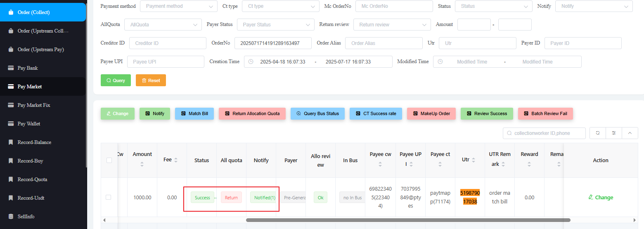Select the checkbox for the 1000.00 order row
The image size is (644, 229).
coord(108,197)
